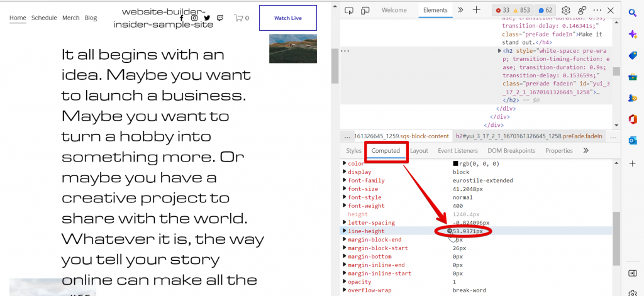
Task: Show more DevTools tabs chevron
Action: [460, 10]
